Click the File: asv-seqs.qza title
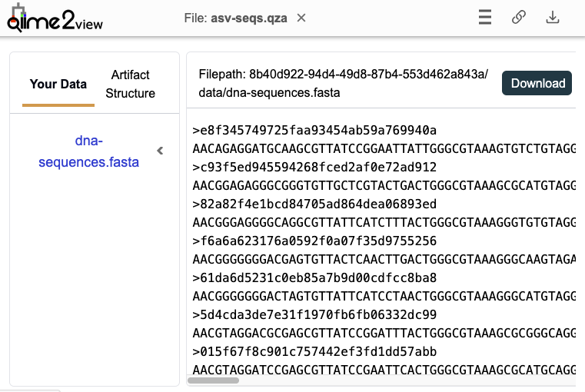This screenshot has width=585, height=392. (x=235, y=18)
